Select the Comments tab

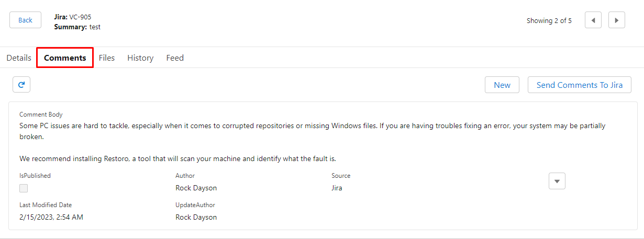pyautogui.click(x=65, y=58)
